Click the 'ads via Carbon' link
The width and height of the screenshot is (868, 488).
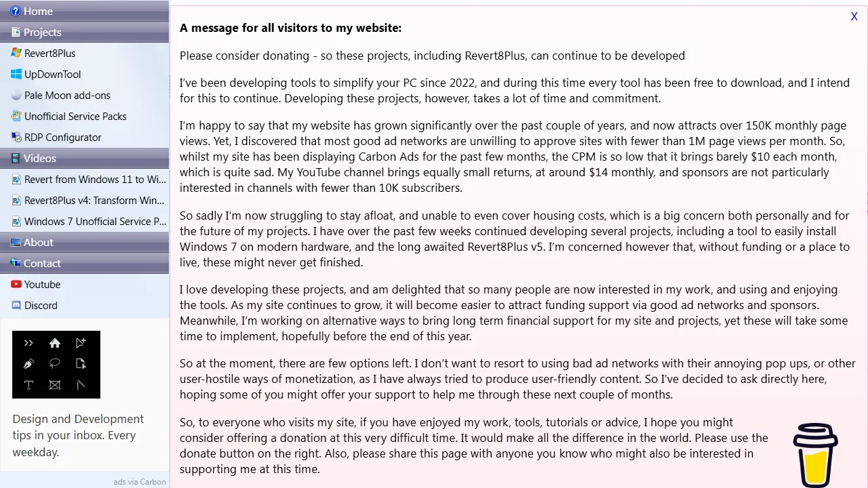pos(140,482)
